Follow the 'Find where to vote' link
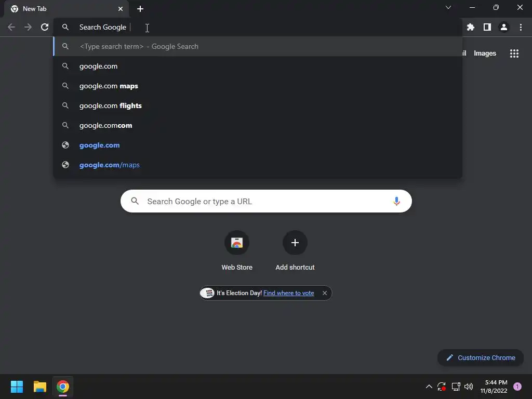The width and height of the screenshot is (532, 399). 288,293
